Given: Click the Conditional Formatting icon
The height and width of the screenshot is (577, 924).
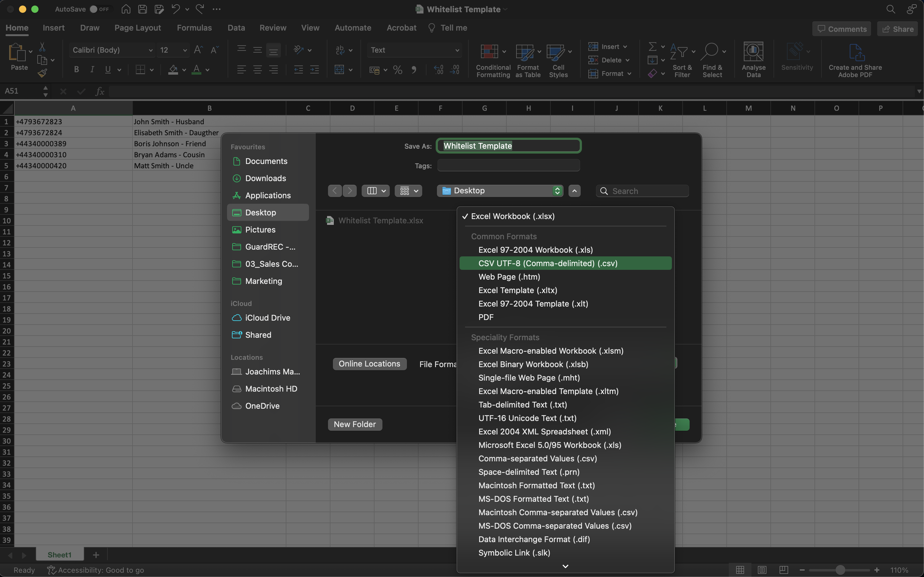Looking at the screenshot, I should click(x=489, y=51).
